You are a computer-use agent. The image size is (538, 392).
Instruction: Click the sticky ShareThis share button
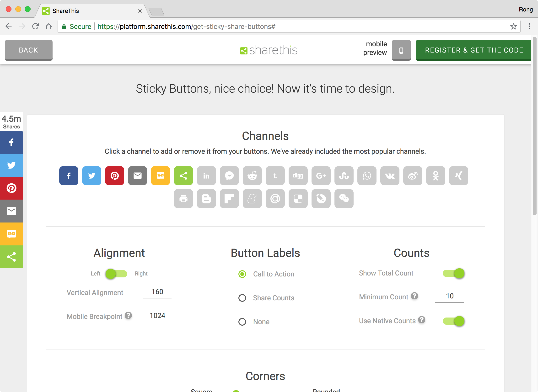coord(11,257)
